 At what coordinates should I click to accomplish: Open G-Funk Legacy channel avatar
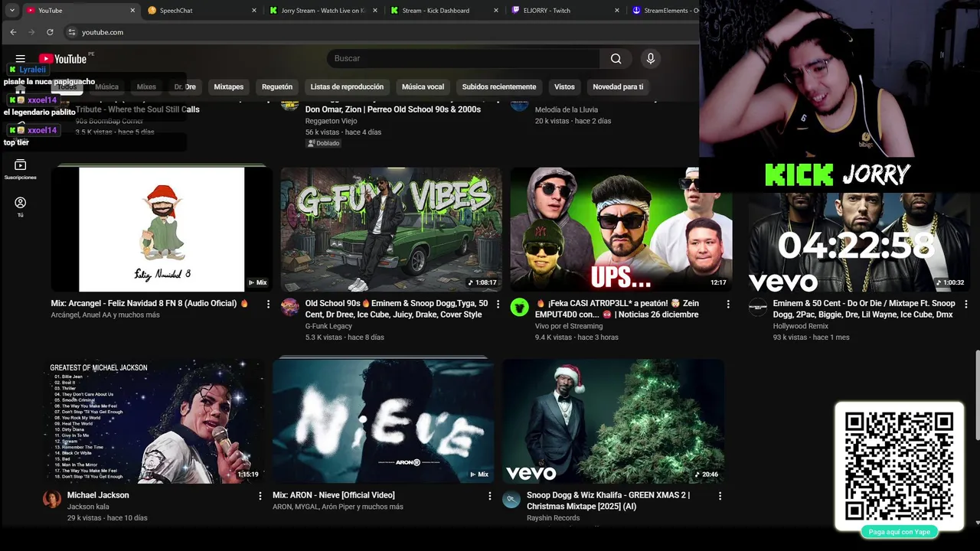290,307
